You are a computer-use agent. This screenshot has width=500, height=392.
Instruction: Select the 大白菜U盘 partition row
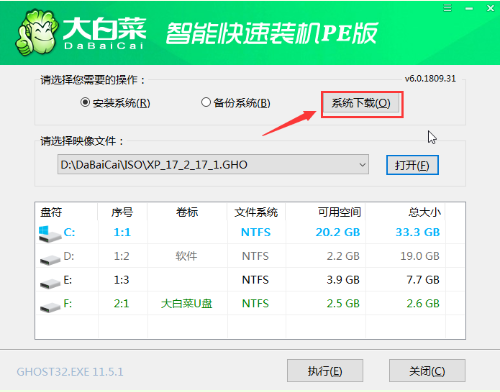(250, 303)
